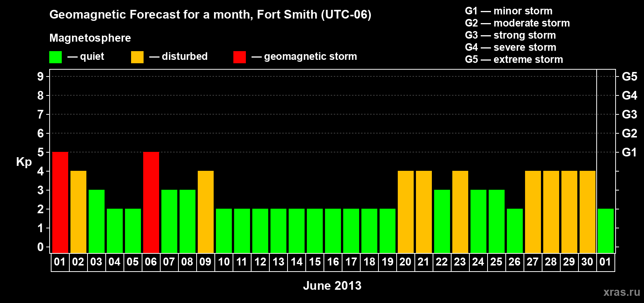Select the orange bar above date 02
Viewport: 644px width, 303px height.
(78, 212)
